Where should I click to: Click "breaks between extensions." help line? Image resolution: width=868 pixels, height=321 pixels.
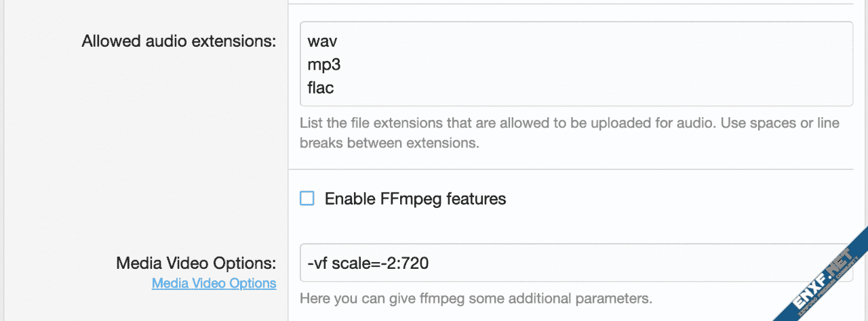(389, 144)
